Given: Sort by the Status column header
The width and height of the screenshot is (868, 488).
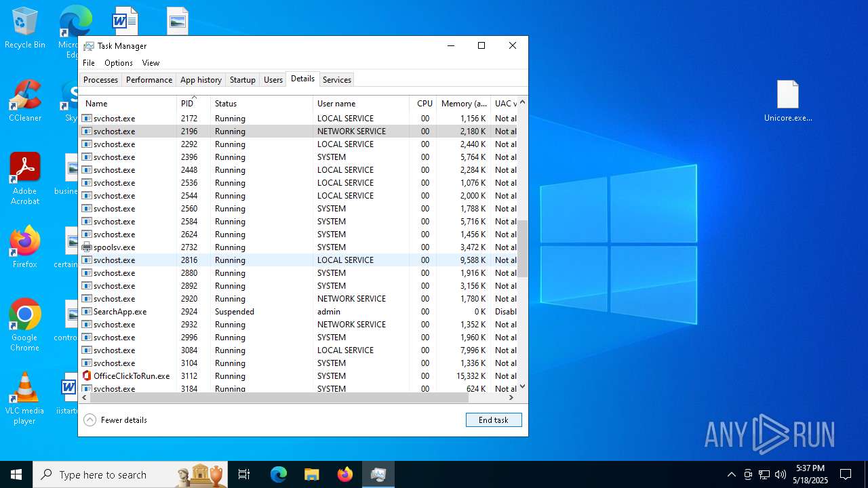Looking at the screenshot, I should tap(262, 104).
